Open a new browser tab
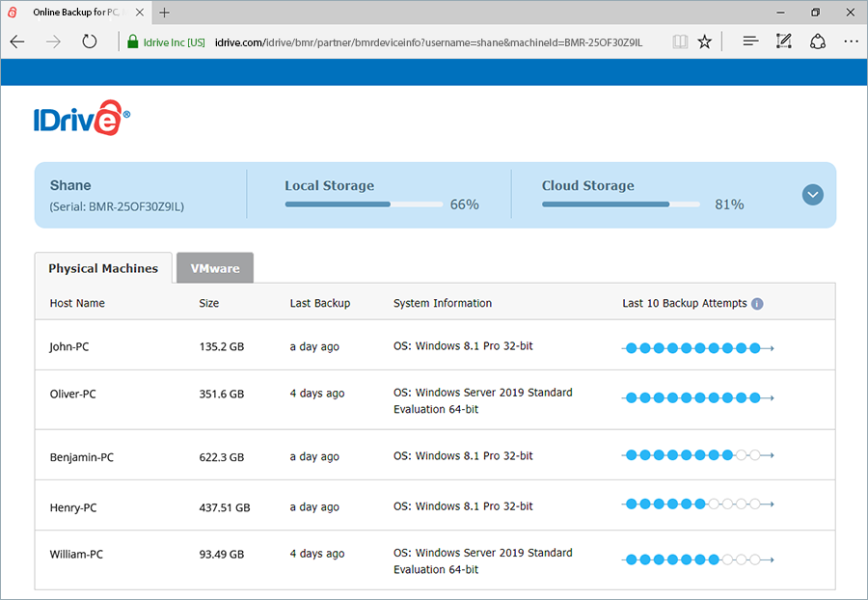Image resolution: width=868 pixels, height=600 pixels. click(x=164, y=13)
